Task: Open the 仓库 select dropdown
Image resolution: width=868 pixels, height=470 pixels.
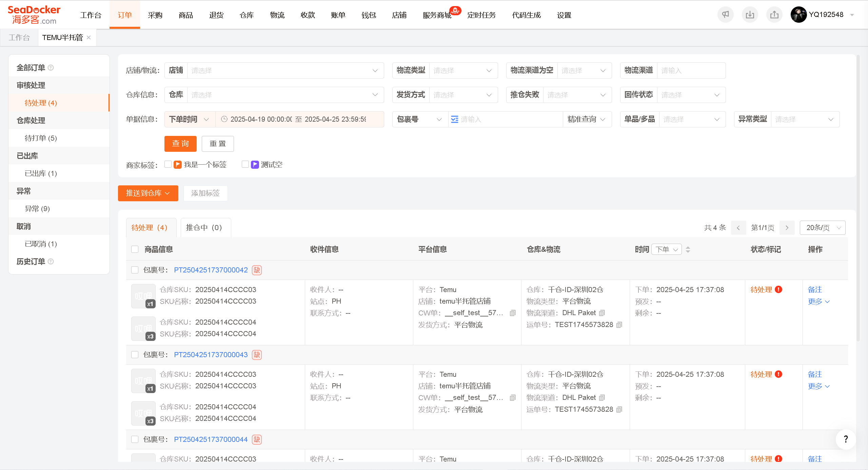Action: (x=285, y=95)
